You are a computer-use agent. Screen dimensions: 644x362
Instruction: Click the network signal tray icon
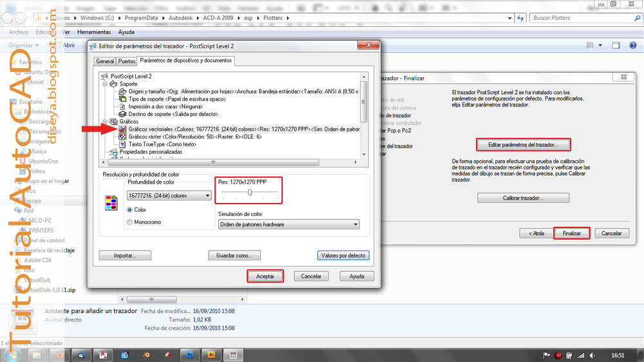581,356
